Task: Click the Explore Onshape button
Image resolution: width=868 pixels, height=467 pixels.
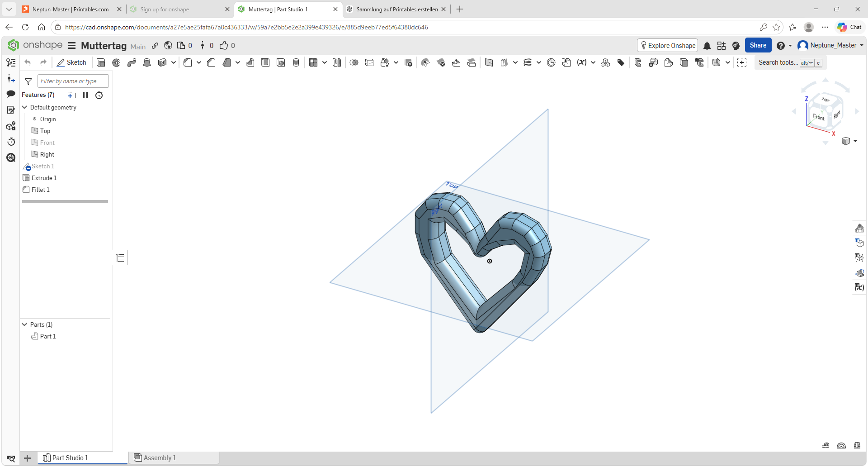Action: (668, 45)
